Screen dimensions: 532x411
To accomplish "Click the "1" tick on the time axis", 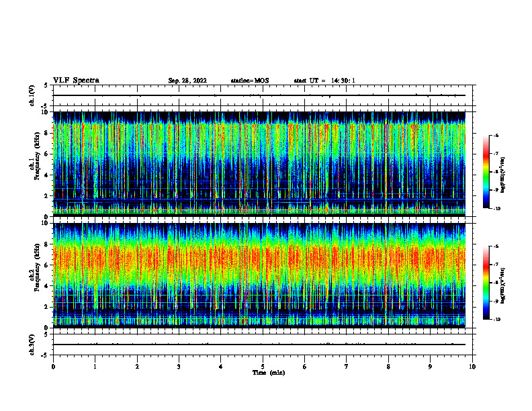I will pos(95,367).
